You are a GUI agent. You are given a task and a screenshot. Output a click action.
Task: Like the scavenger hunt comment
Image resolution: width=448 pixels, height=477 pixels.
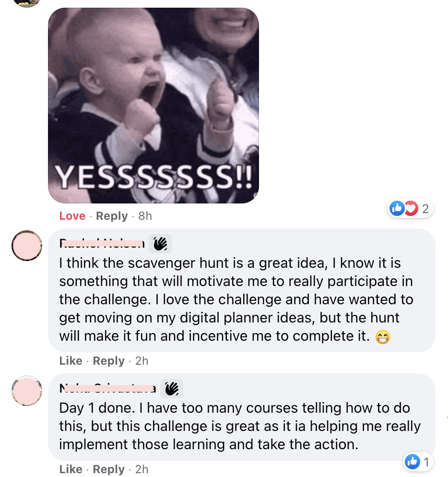coord(71,360)
